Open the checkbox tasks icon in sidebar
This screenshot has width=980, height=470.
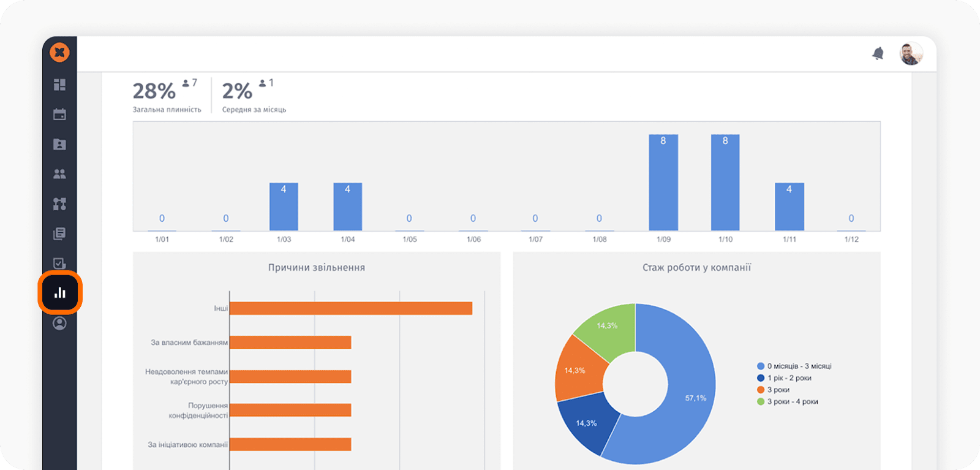(x=59, y=263)
